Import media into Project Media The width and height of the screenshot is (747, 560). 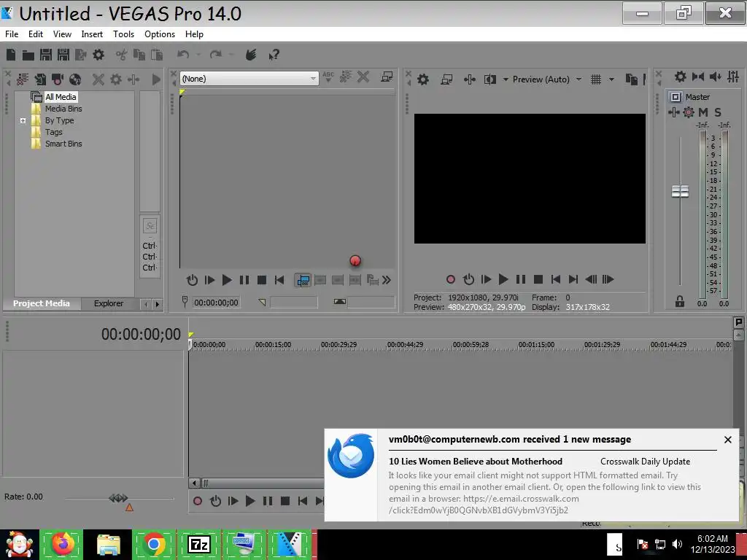(40, 79)
